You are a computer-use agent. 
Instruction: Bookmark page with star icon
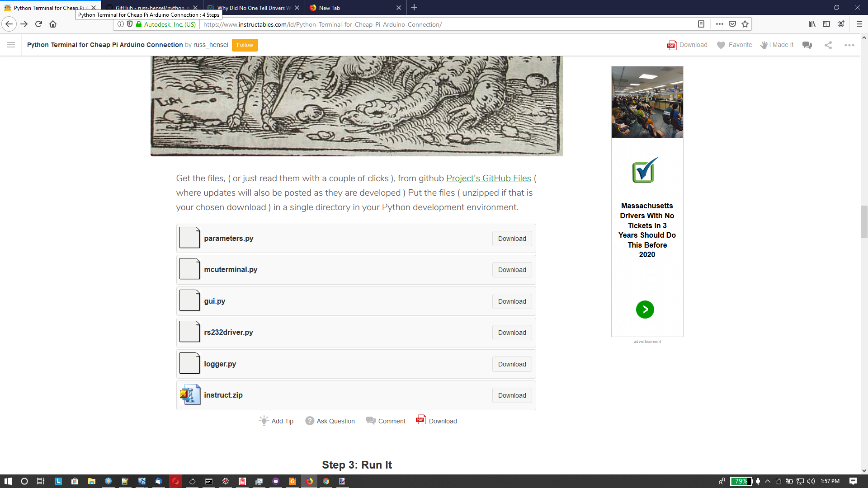[x=745, y=24]
